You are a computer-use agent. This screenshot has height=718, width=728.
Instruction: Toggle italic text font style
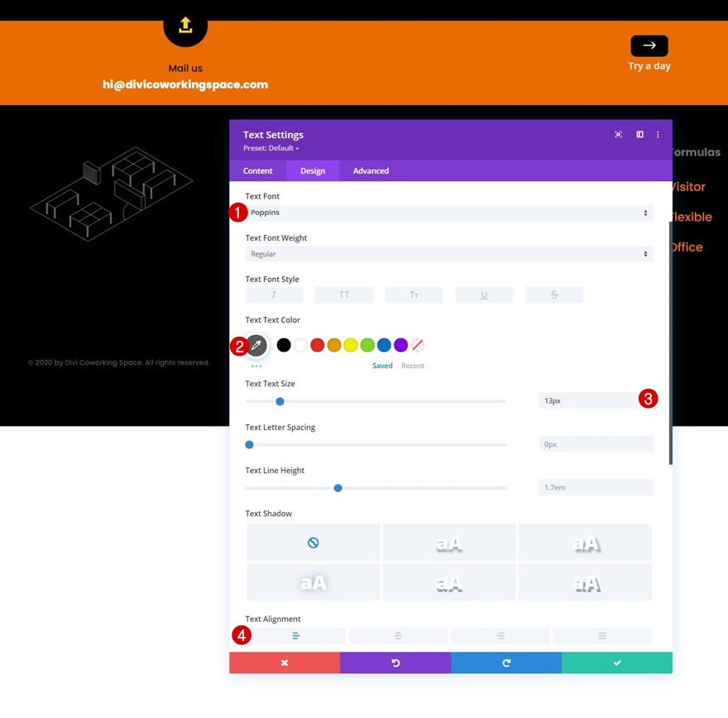pyautogui.click(x=274, y=294)
